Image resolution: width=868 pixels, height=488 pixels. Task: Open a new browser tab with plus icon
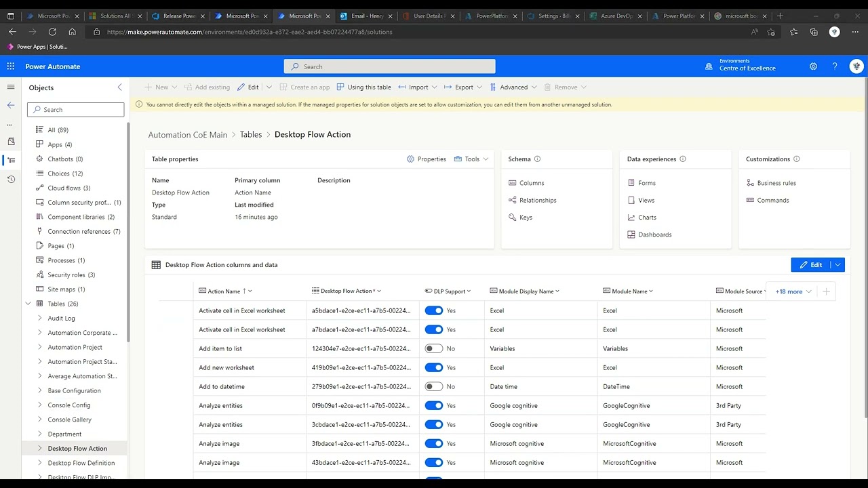780,16
